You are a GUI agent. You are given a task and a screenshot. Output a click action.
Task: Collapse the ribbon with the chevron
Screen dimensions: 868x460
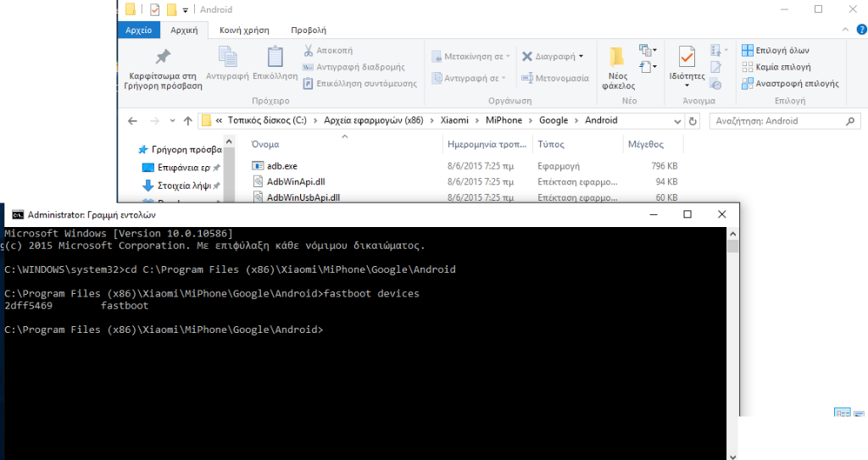(x=845, y=30)
